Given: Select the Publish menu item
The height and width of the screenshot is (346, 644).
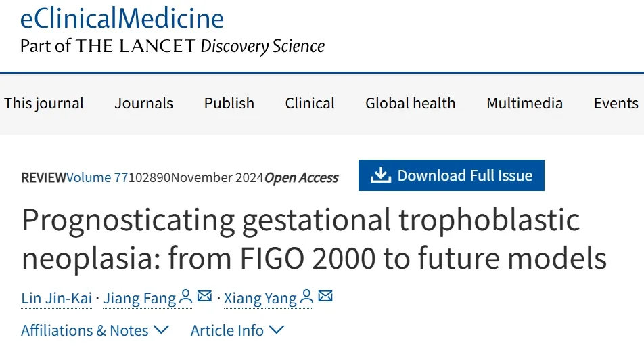Looking at the screenshot, I should pos(229,104).
